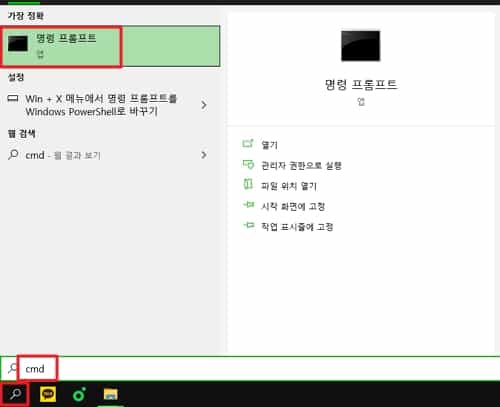The width and height of the screenshot is (500, 407).
Task: Click the large Command Prompt icon in preview pane
Action: (360, 46)
